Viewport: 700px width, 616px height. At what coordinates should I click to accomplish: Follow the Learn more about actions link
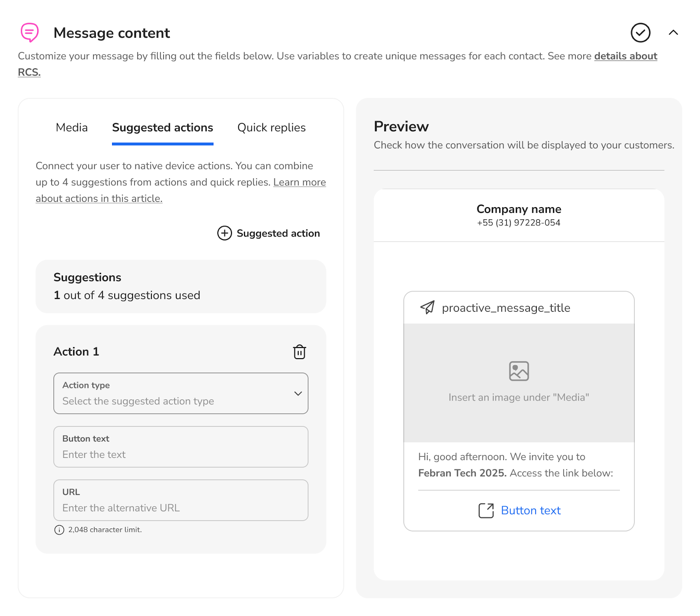pos(299,183)
